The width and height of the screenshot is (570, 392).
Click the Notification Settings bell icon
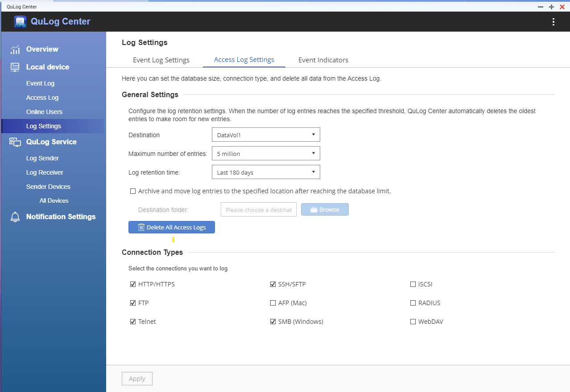(x=15, y=217)
